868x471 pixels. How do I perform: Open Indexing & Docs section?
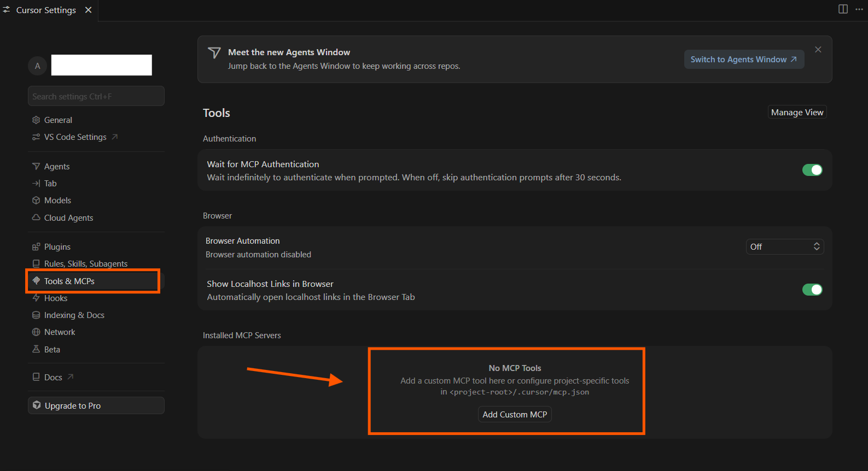click(x=96, y=315)
